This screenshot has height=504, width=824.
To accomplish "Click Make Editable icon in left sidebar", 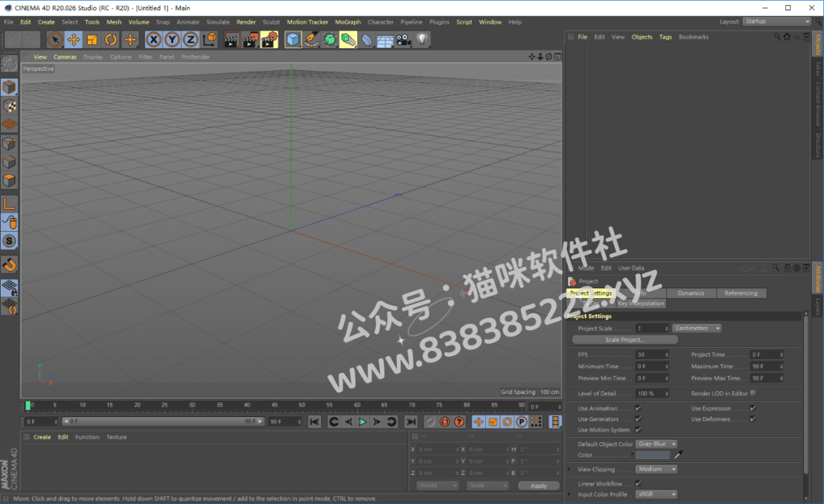I will [9, 63].
